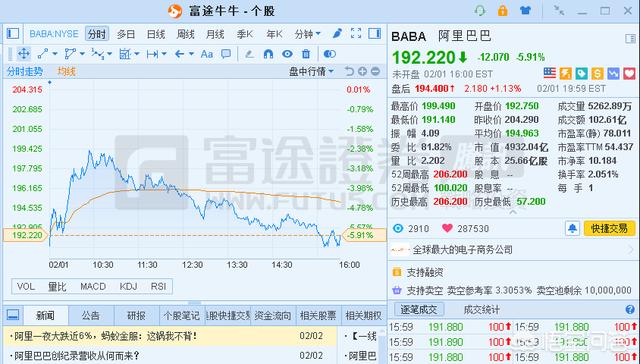Open the 分钟 interval dropdown
This screenshot has height=364, width=640.
(308, 34)
